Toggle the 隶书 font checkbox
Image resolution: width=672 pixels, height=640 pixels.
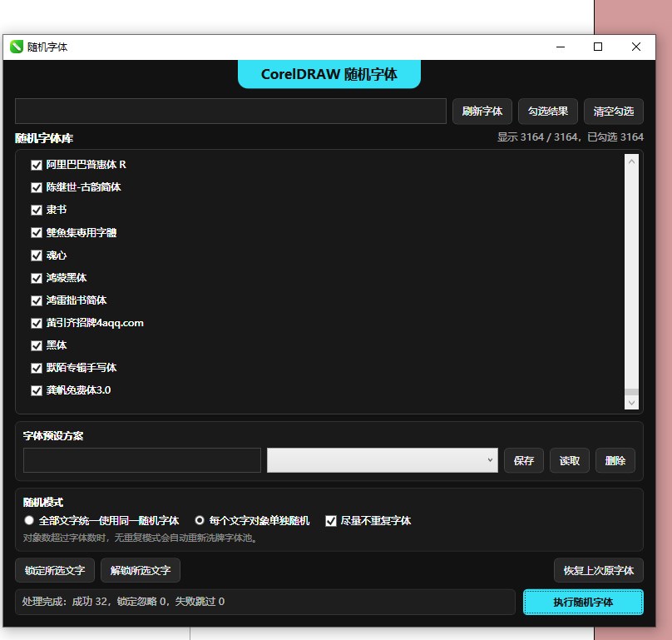37,211
